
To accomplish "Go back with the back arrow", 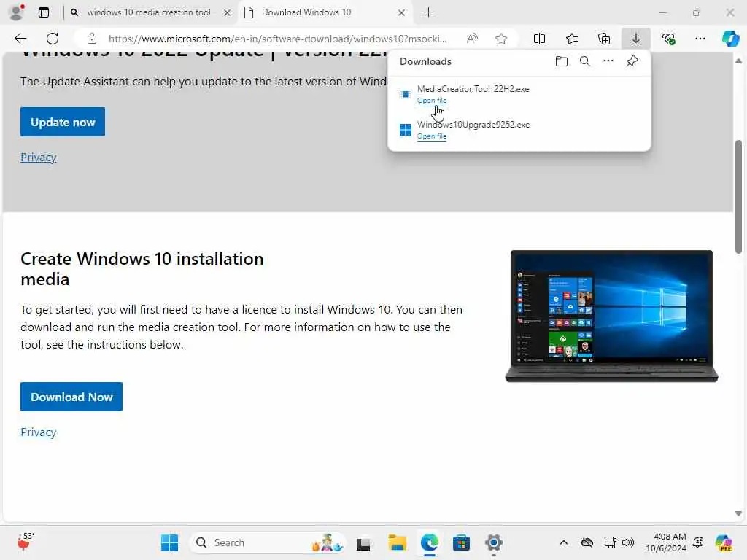I will tap(20, 39).
